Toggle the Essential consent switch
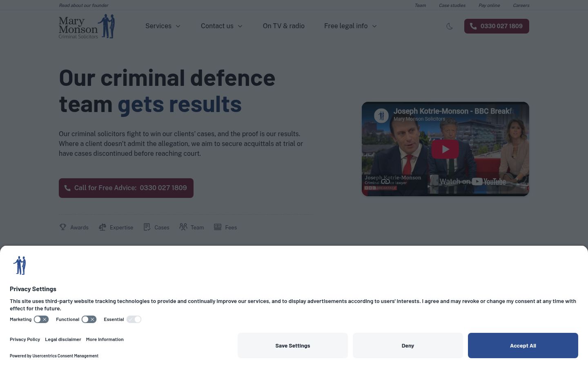Viewport: 588px width, 368px height. tap(134, 319)
